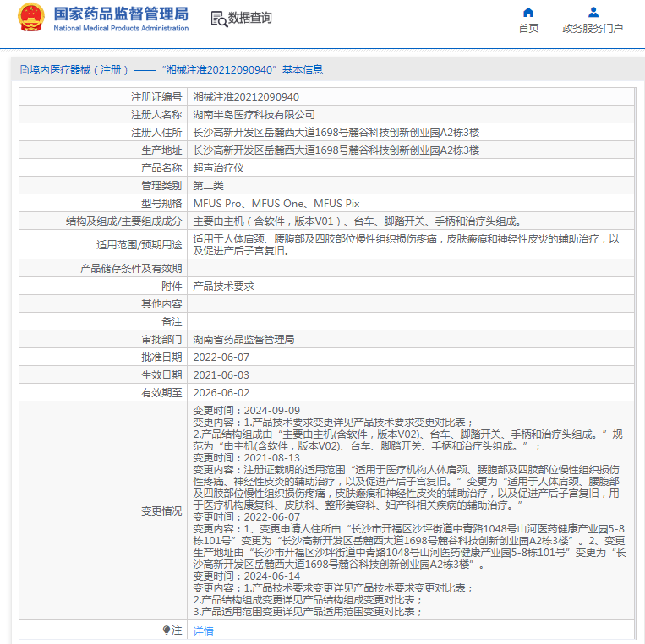This screenshot has height=644, width=645.
Task: Click 国家药品监督管理局 site title
Action: pyautogui.click(x=121, y=14)
